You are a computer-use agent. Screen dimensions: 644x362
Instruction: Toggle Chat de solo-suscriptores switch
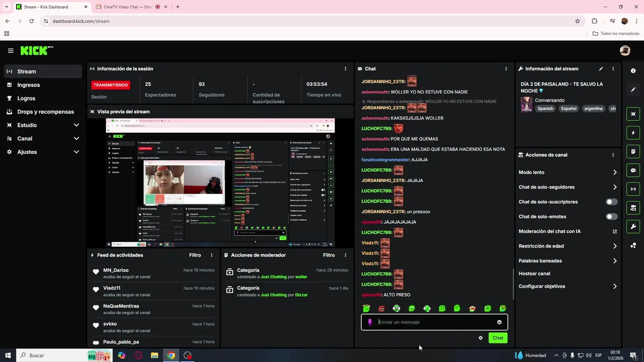[x=611, y=202]
